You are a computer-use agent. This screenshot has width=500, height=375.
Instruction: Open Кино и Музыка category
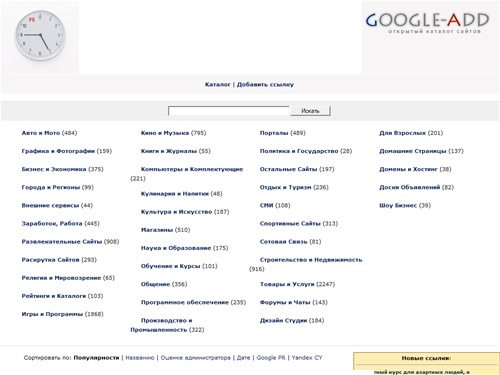[x=165, y=133]
